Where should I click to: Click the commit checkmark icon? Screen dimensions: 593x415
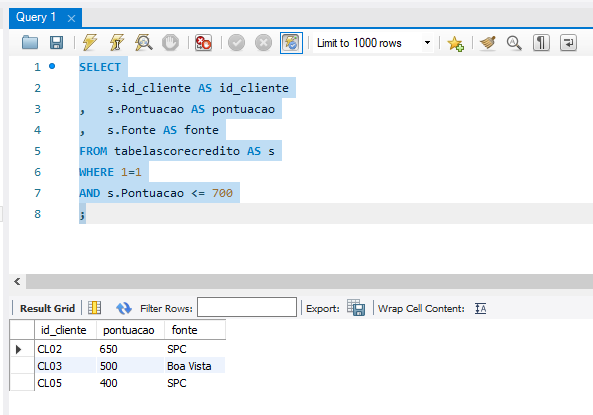coord(236,43)
